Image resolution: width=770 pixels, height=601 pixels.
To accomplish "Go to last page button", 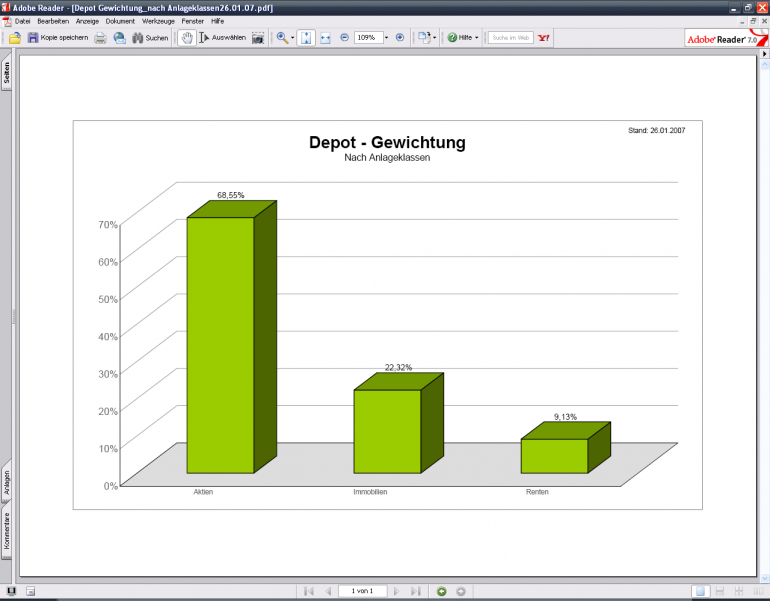I will pyautogui.click(x=415, y=591).
